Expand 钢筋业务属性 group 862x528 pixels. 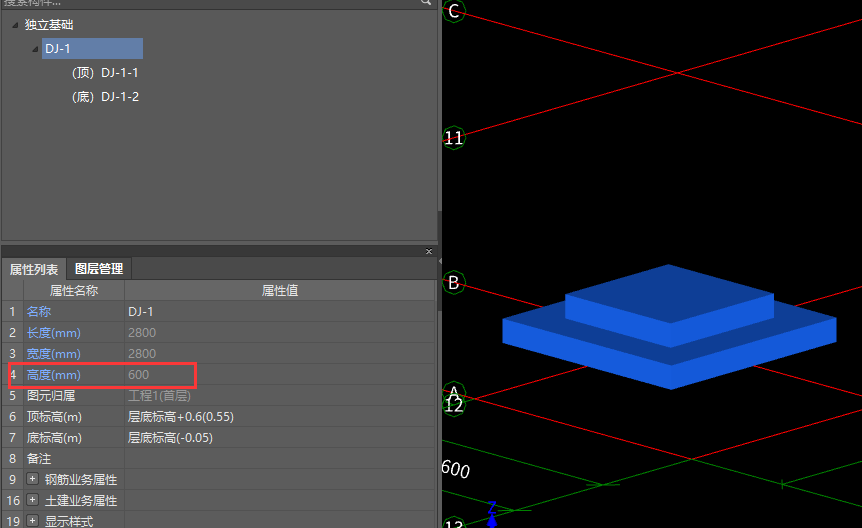click(32, 478)
